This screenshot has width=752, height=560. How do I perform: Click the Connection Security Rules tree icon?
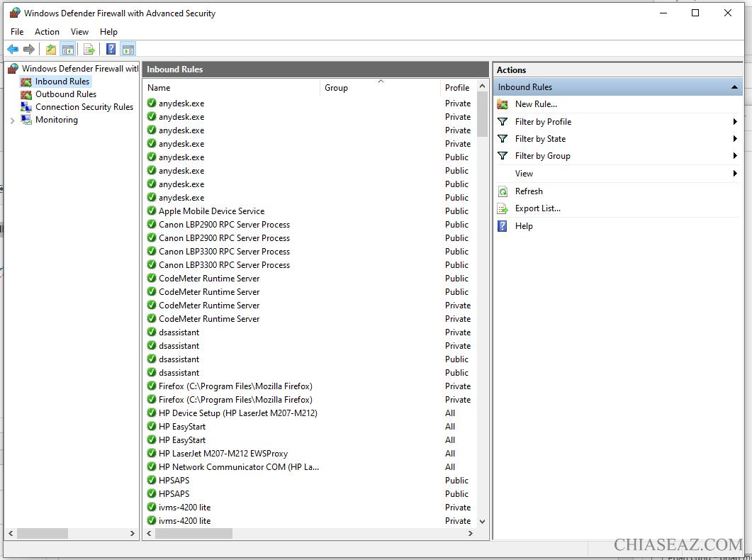click(x=26, y=107)
